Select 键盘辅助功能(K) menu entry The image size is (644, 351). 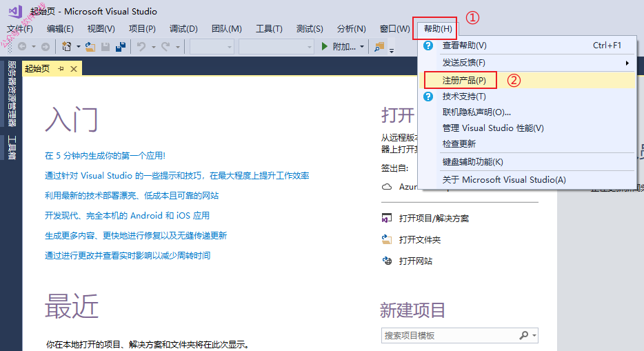point(527,162)
